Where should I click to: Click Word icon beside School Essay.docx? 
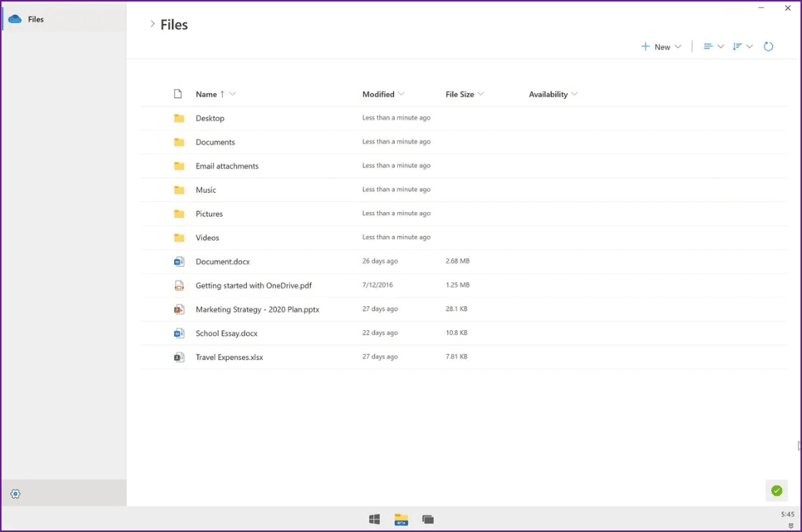(179, 334)
